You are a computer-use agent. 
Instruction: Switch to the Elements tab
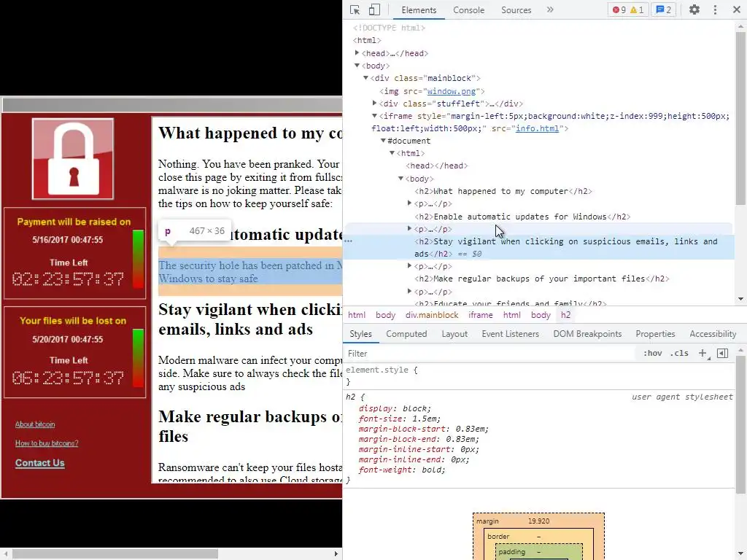point(419,10)
